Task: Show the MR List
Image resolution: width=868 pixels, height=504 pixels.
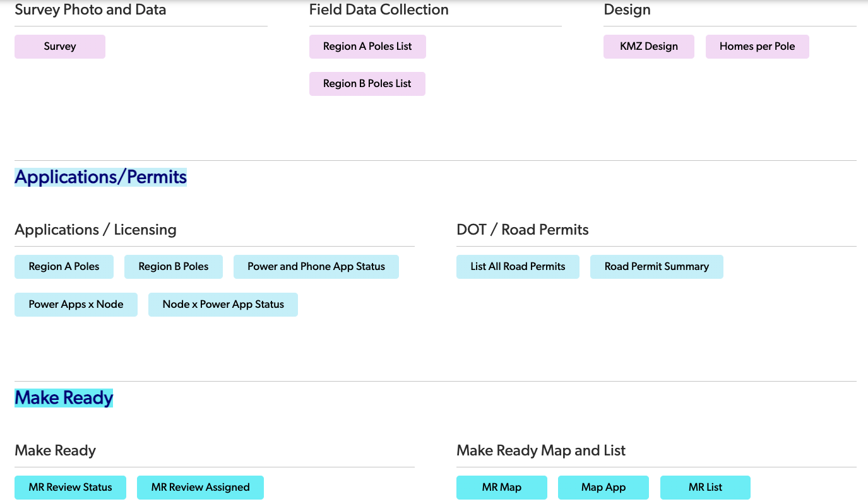Action: pyautogui.click(x=705, y=488)
